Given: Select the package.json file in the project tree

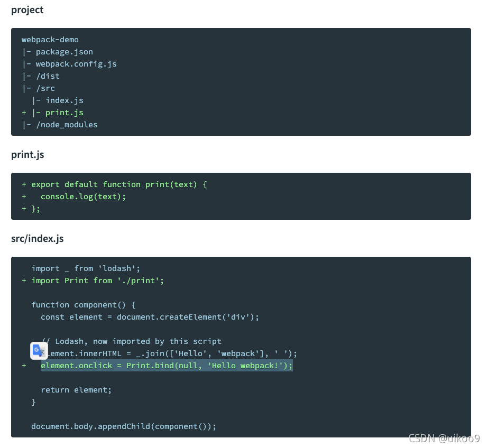Looking at the screenshot, I should 64,52.
